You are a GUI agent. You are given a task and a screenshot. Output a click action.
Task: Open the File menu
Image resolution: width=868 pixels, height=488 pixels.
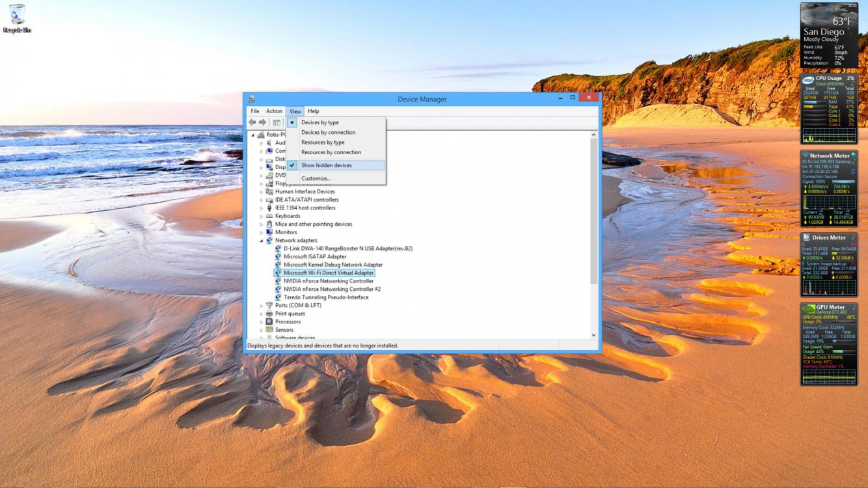pyautogui.click(x=255, y=111)
